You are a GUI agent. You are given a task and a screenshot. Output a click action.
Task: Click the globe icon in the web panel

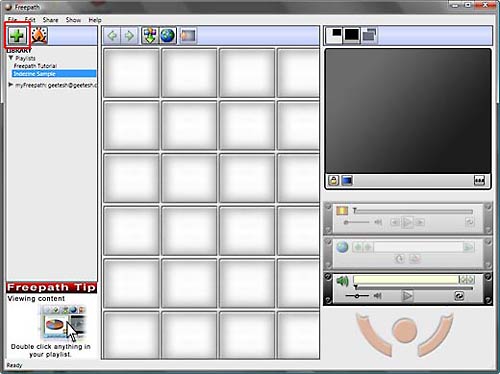pyautogui.click(x=342, y=247)
